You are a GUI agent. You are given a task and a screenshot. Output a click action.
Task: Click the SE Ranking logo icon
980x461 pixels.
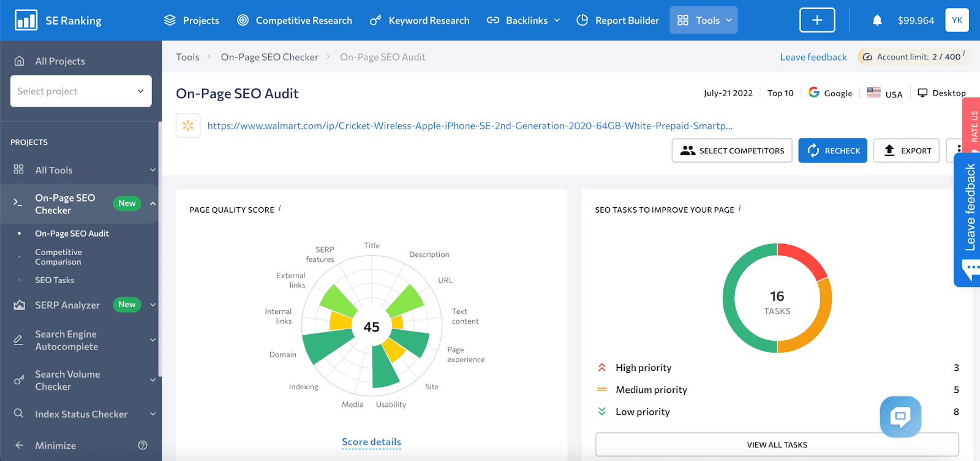pos(26,20)
